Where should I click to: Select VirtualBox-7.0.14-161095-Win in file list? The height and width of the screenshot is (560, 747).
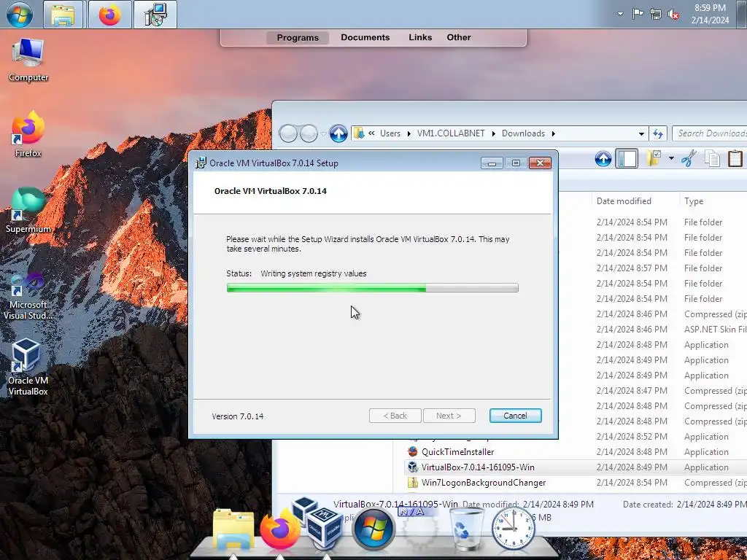478,467
